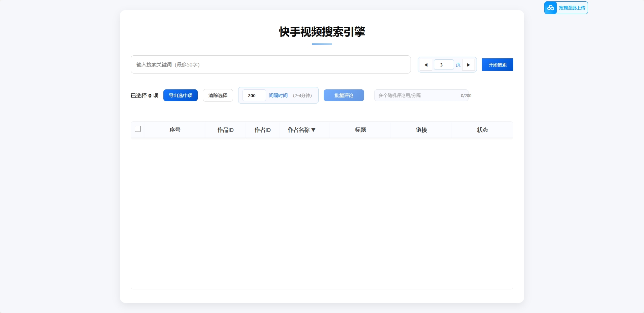The image size is (644, 313).
Task: Click the (2-4分钟) hint text
Action: pos(302,95)
